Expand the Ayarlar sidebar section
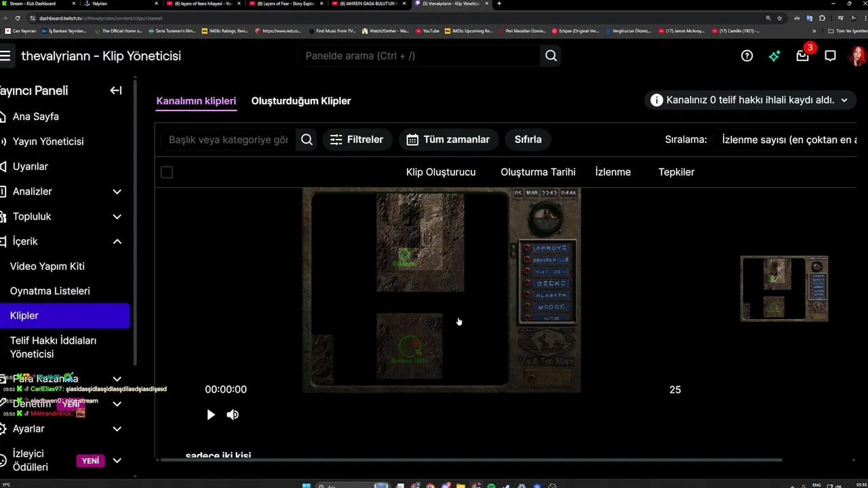Viewport: 868px width, 488px height. 117,429
